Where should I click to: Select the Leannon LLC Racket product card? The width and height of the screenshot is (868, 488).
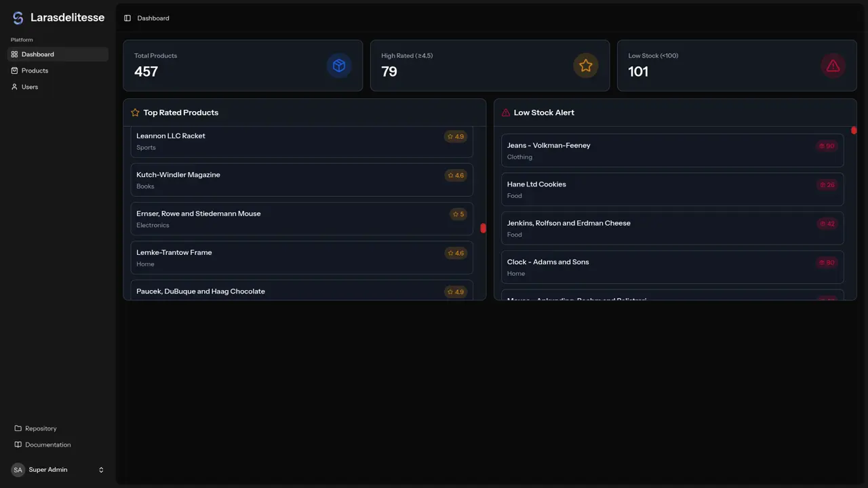301,141
